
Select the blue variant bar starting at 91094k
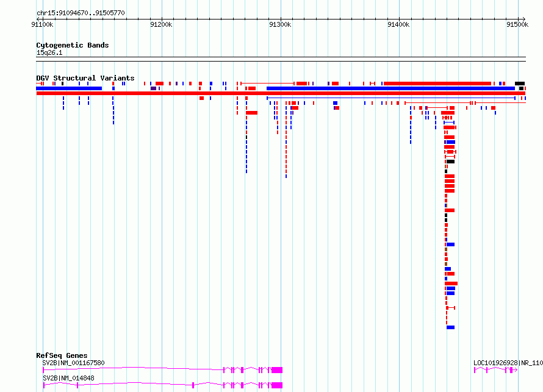[69, 88]
